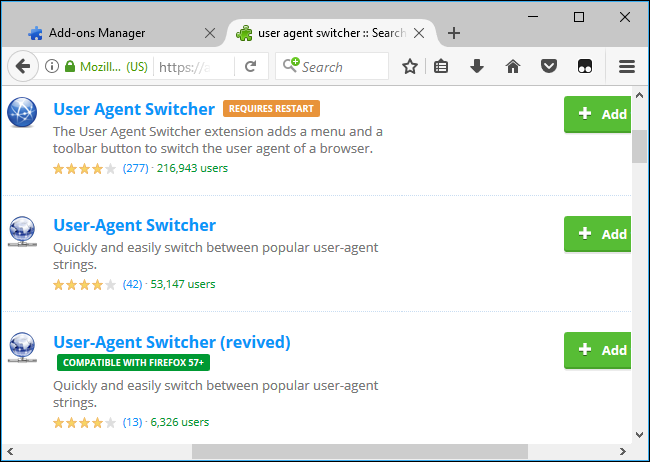
Task: Click the star rating of User Agent Switcher
Action: click(x=84, y=169)
